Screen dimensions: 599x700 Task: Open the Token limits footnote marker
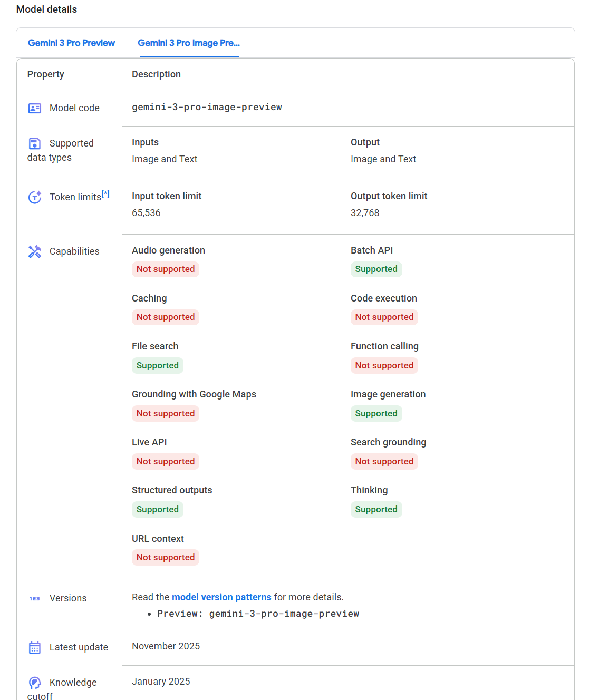[x=106, y=194]
